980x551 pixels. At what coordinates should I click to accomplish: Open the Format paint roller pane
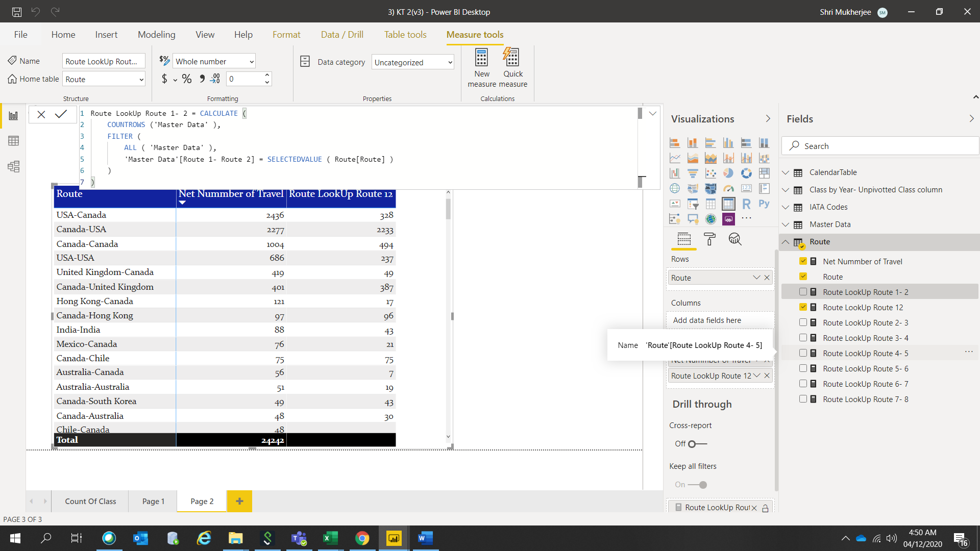(709, 239)
